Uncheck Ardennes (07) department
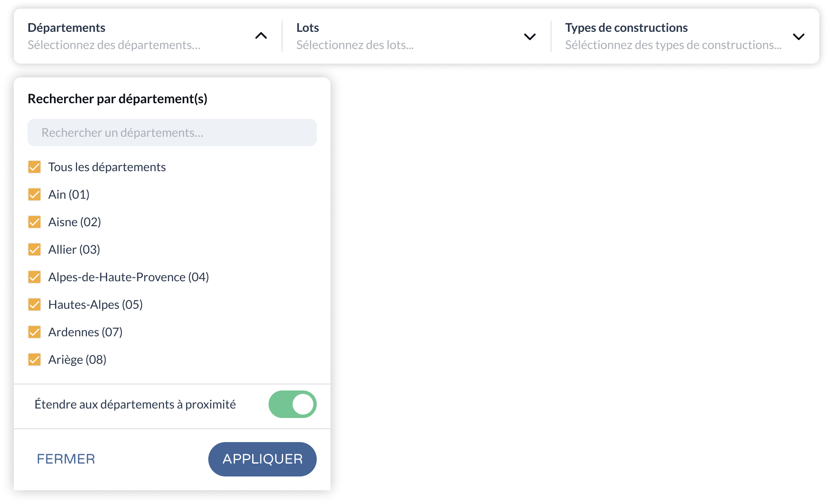This screenshot has width=828, height=504. pyautogui.click(x=34, y=332)
